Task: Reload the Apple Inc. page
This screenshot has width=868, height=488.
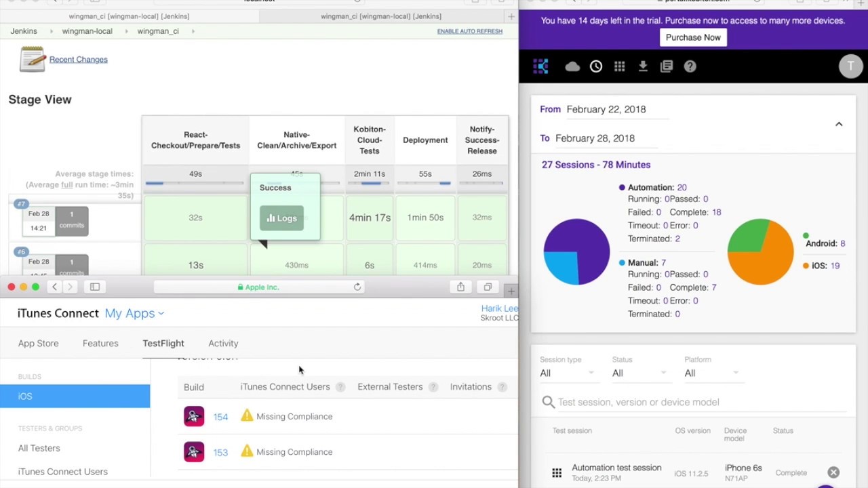Action: pyautogui.click(x=357, y=287)
